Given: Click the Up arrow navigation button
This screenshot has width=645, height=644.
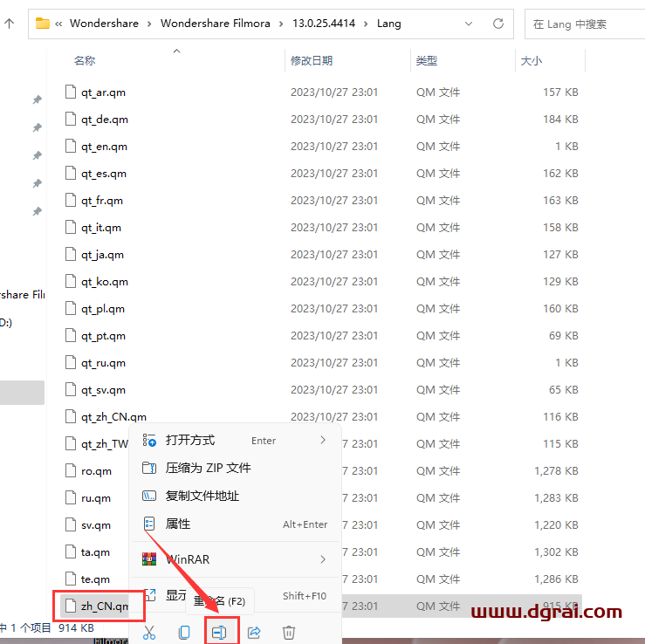Looking at the screenshot, I should [9, 24].
